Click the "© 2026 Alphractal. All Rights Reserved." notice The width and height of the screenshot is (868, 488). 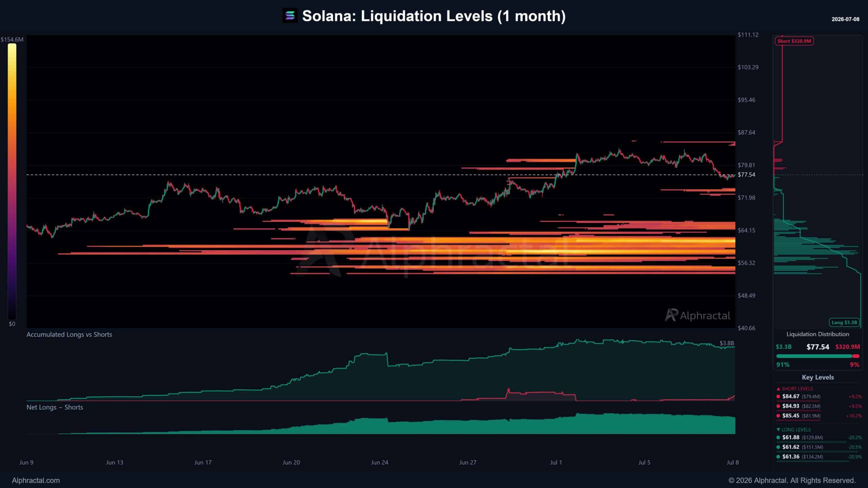tap(792, 481)
